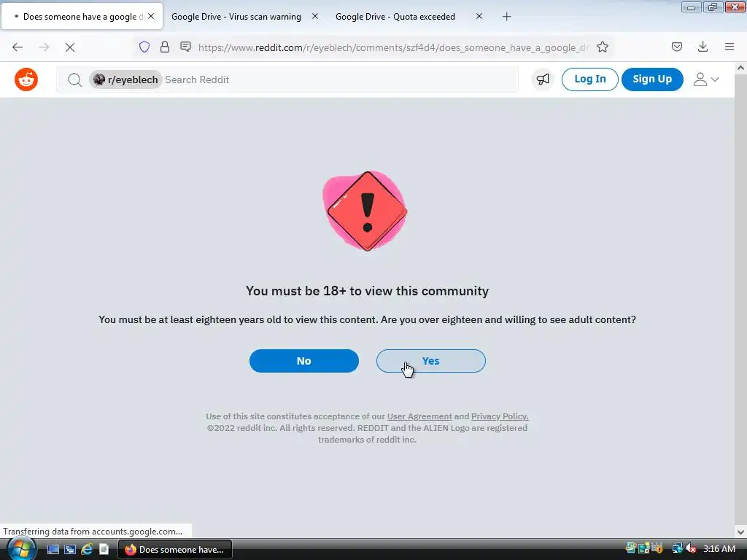Stop loading the page
This screenshot has width=747, height=560.
pos(70,47)
